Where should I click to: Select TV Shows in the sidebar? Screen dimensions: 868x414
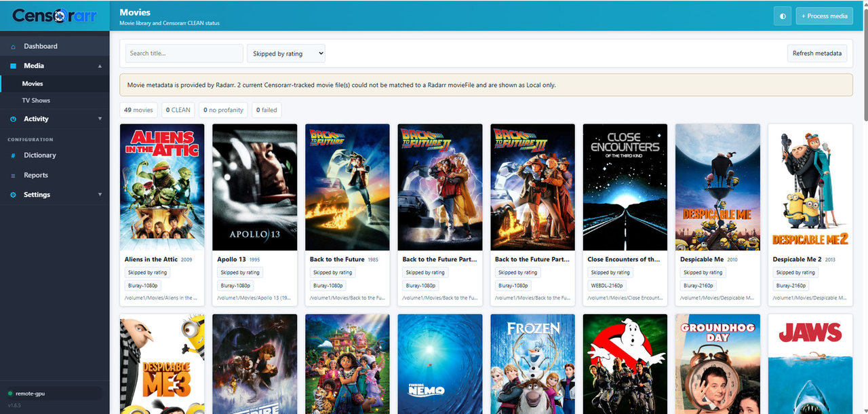click(x=54, y=100)
